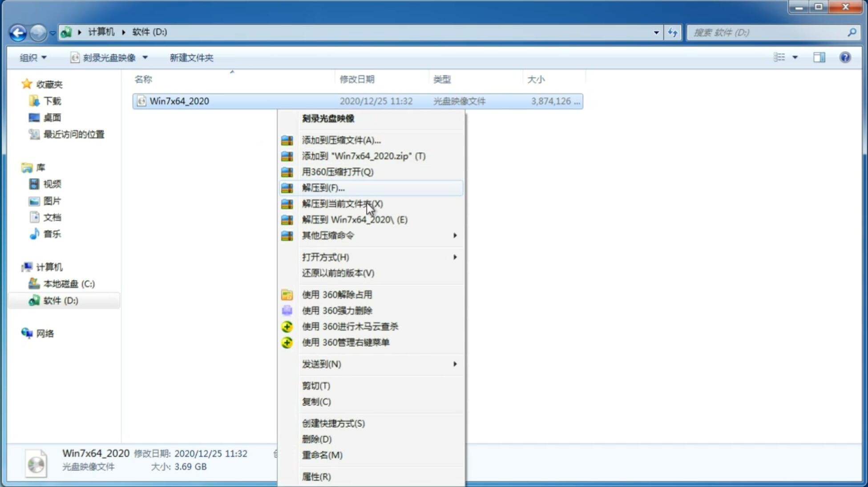Expand 发送到 submenu arrow

[x=455, y=363]
